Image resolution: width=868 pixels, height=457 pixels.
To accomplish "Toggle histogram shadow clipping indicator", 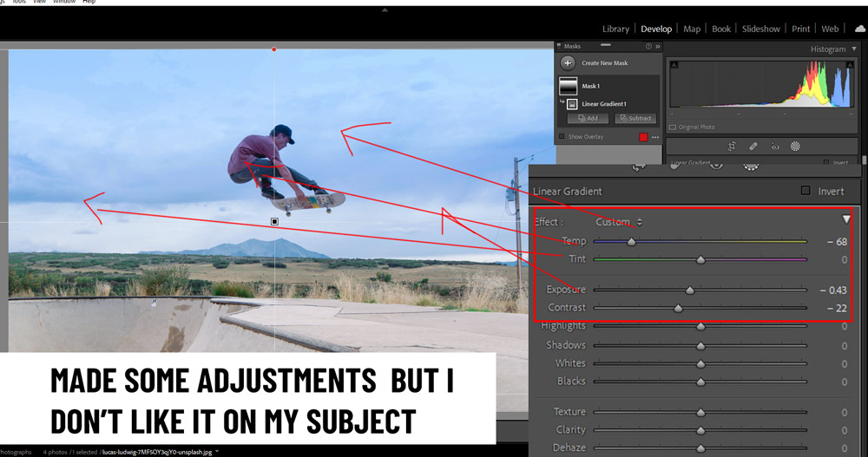I will (674, 65).
